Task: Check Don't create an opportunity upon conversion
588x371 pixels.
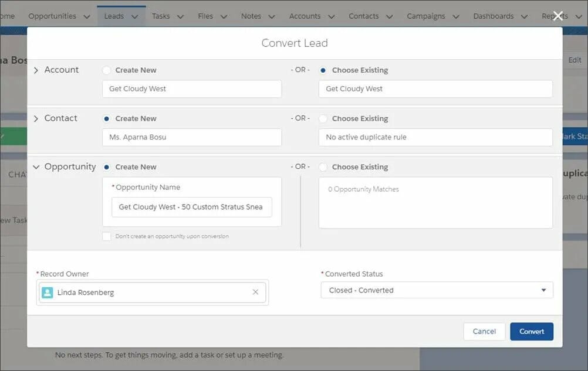Action: [x=106, y=236]
